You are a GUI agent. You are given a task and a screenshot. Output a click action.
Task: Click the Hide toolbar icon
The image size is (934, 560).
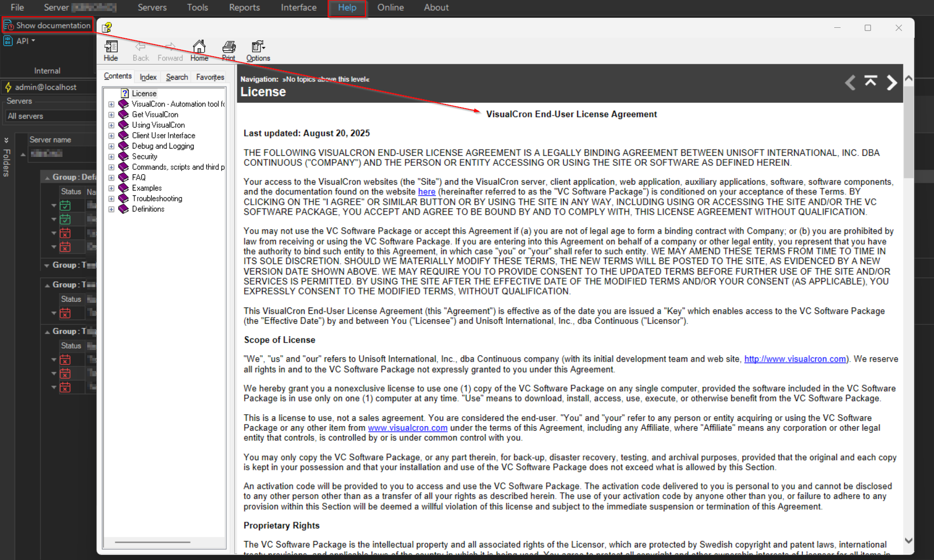pos(111,51)
